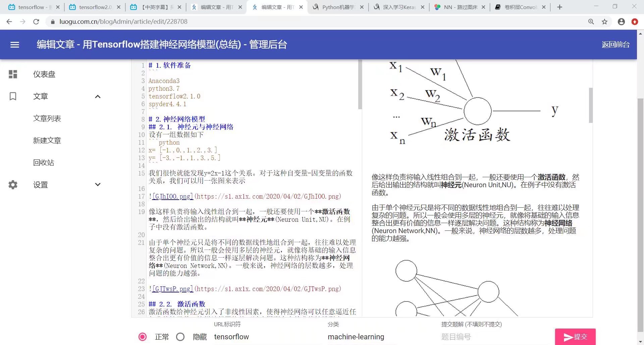Submit the article with 提交 button

[x=575, y=337]
